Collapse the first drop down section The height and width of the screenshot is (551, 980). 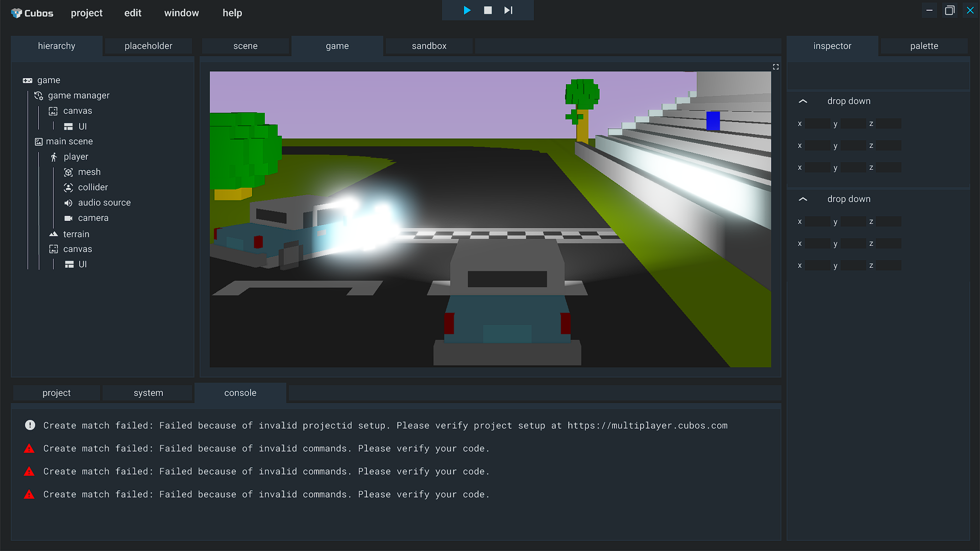pyautogui.click(x=803, y=101)
